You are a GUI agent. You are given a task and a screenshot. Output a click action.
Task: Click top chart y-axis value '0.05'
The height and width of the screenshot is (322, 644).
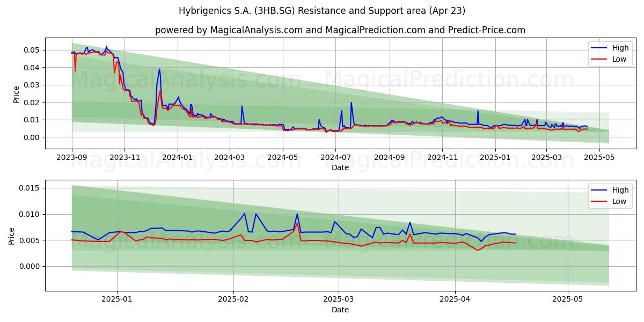[32, 50]
